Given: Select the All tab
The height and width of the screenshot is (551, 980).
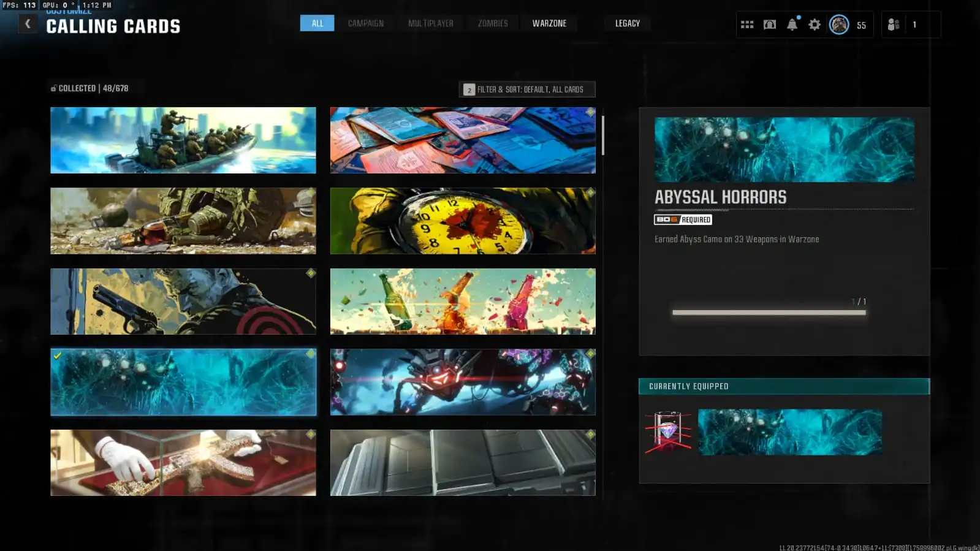Looking at the screenshot, I should coord(317,23).
